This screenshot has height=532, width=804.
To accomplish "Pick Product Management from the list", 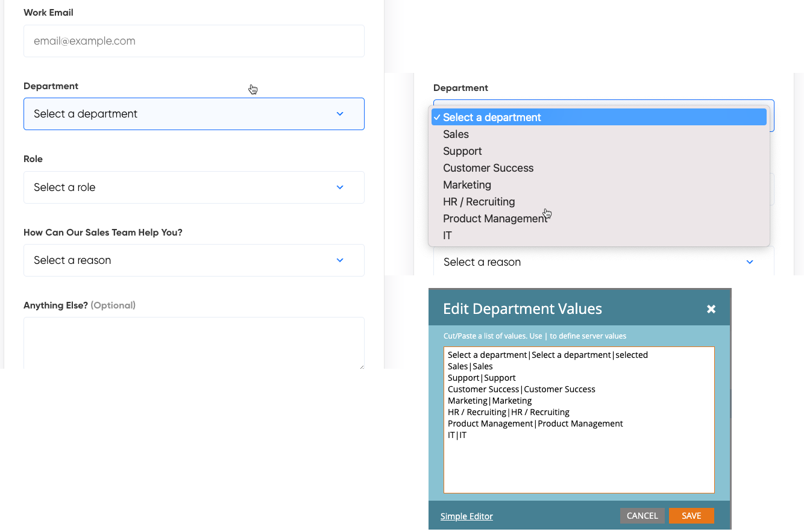I will 495,218.
